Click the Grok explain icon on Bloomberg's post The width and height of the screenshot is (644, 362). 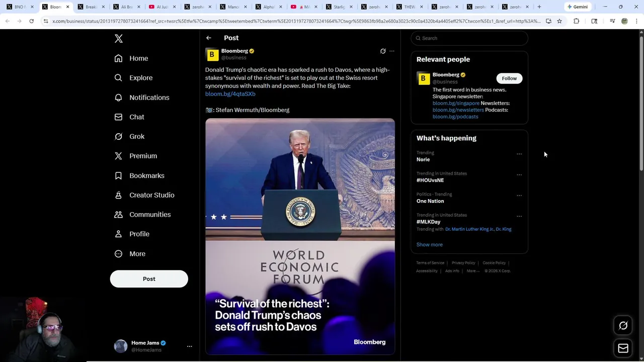click(383, 51)
